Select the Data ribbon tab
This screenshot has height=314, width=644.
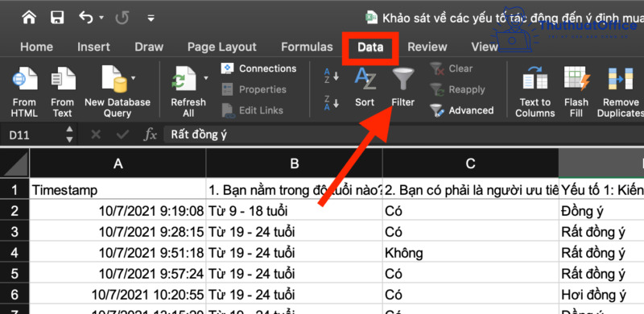pos(370,47)
